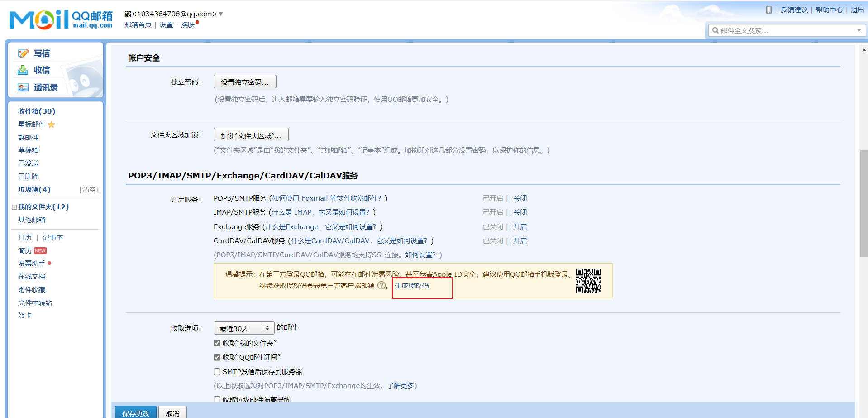The width and height of the screenshot is (868, 418).
Task: Click the scrollbar up arrow
Action: click(864, 51)
